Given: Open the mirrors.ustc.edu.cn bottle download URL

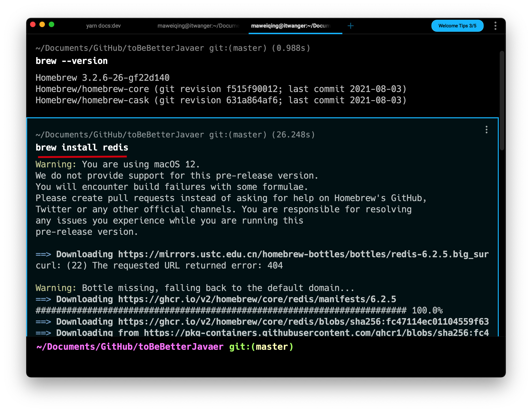Looking at the screenshot, I should (303, 254).
